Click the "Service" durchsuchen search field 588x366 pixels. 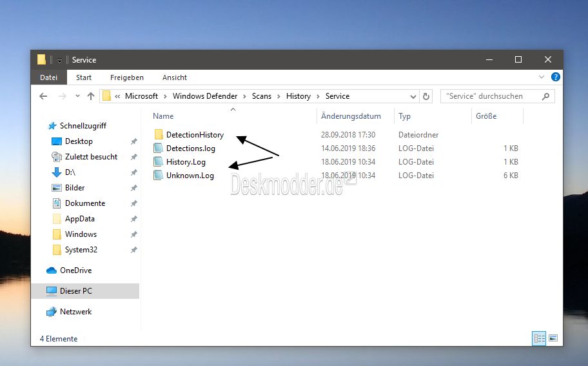coord(492,96)
